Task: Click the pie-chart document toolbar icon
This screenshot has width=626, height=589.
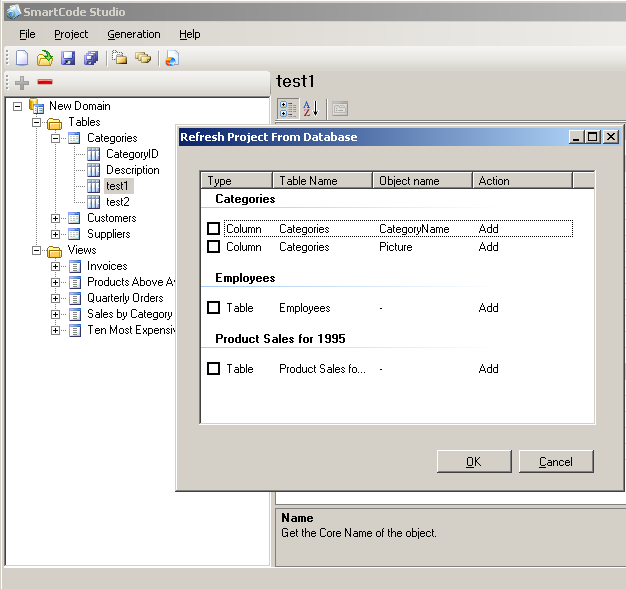Action: [x=172, y=58]
